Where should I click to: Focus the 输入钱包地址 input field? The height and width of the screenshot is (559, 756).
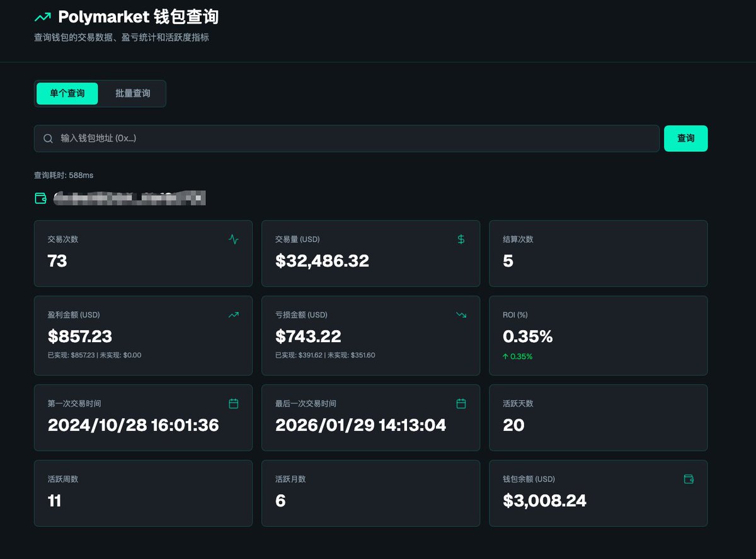point(353,139)
